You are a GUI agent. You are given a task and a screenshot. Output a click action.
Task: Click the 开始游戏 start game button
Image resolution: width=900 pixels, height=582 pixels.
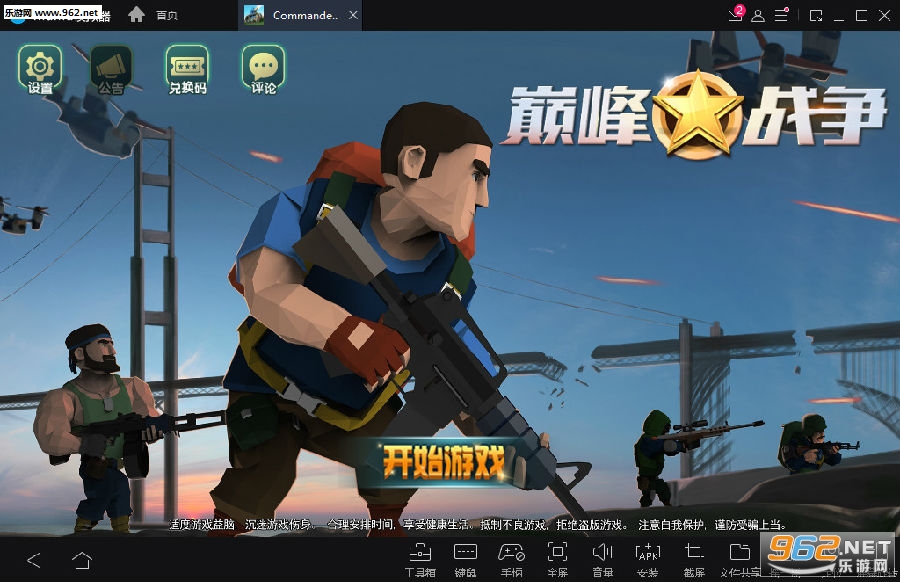[x=443, y=461]
